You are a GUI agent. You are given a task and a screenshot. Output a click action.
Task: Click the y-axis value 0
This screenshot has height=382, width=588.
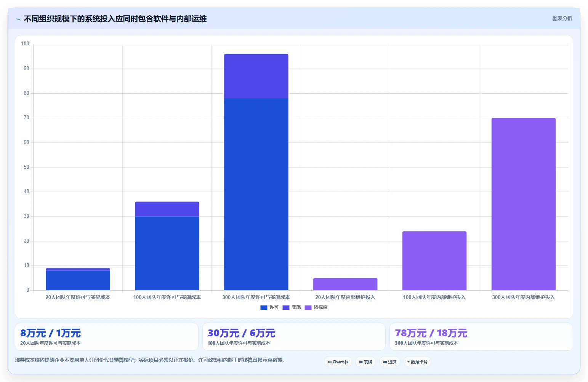[x=28, y=290]
